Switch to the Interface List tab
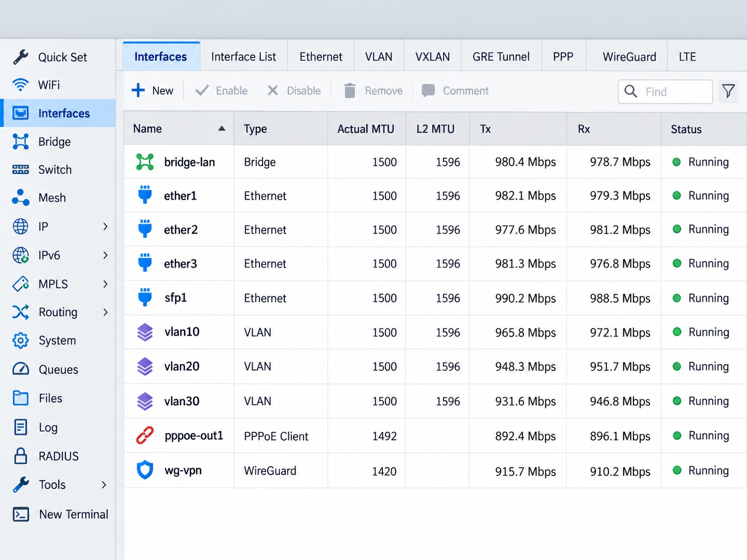Image resolution: width=747 pixels, height=560 pixels. coord(243,57)
